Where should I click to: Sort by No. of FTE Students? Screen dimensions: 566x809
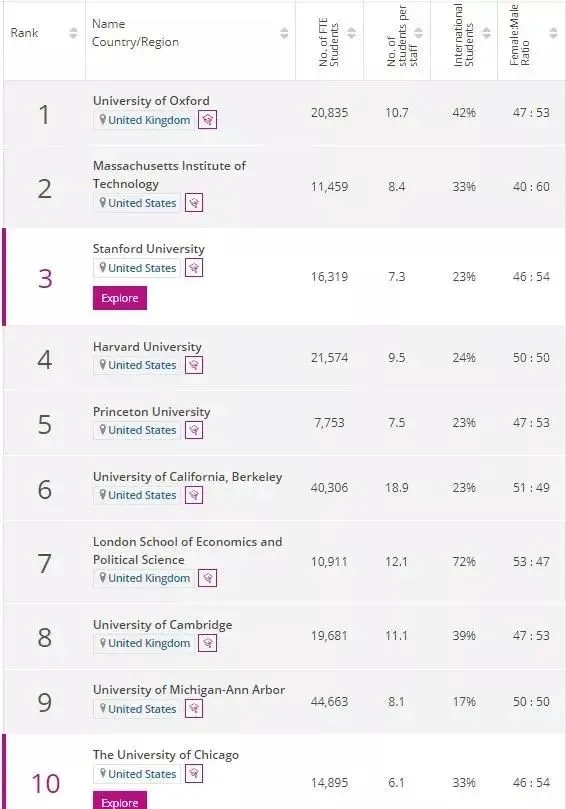(x=351, y=33)
